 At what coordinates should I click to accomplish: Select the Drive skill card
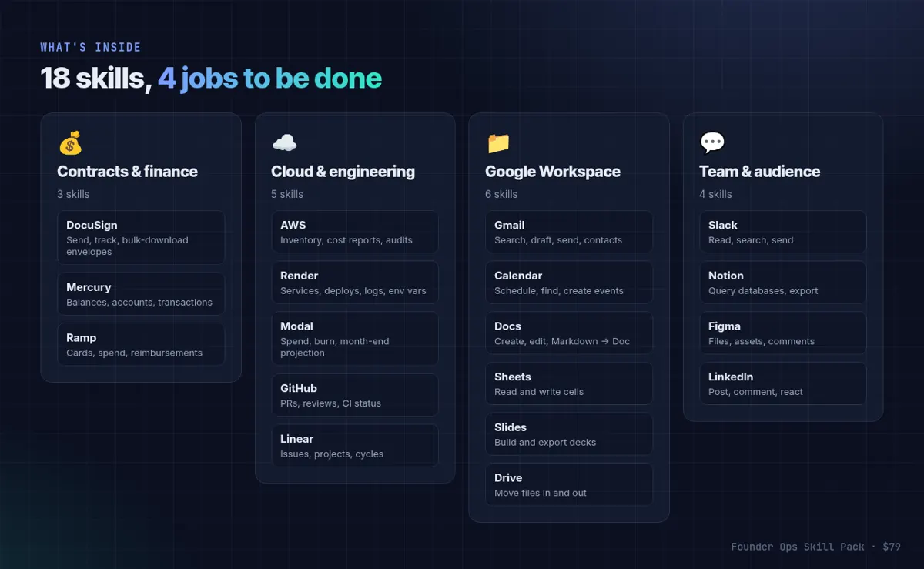[x=569, y=485]
